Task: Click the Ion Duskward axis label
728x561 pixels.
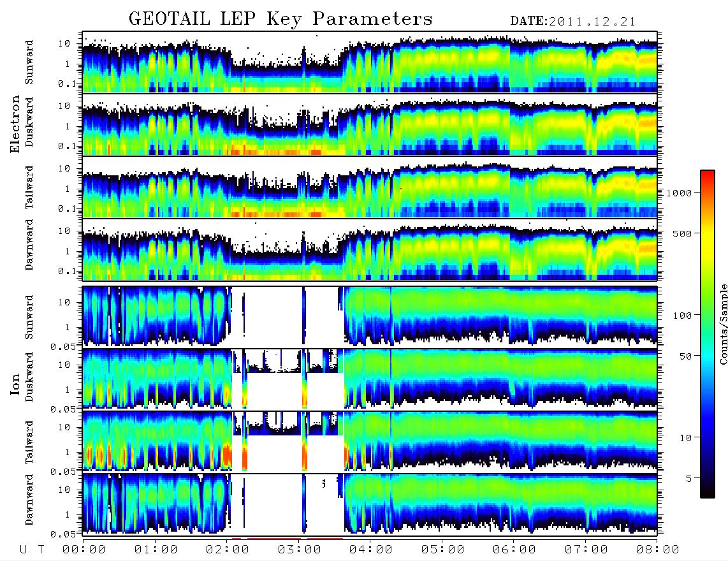Action: coord(29,377)
